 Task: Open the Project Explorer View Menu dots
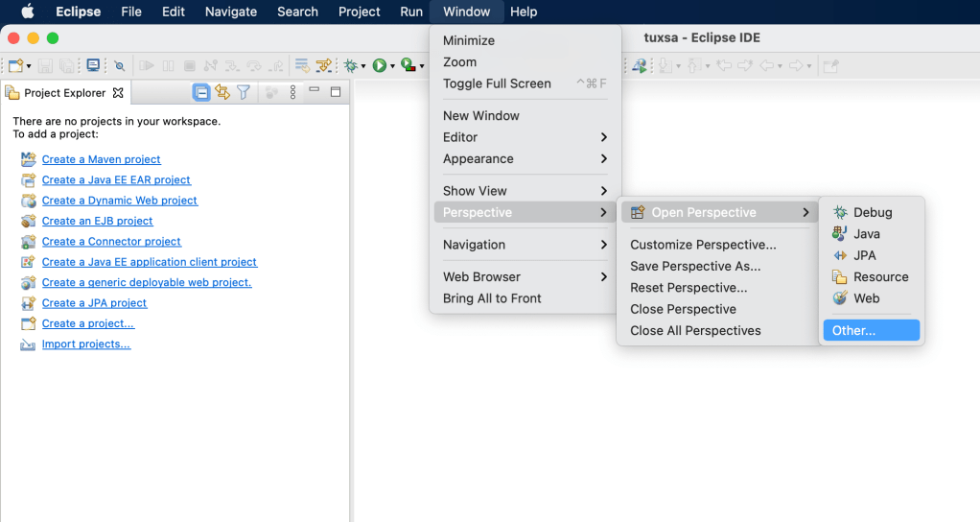coord(293,92)
